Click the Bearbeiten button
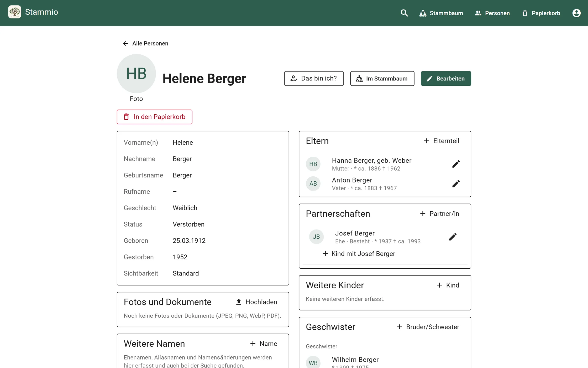Viewport: 588px width, 368px height. pos(446,79)
